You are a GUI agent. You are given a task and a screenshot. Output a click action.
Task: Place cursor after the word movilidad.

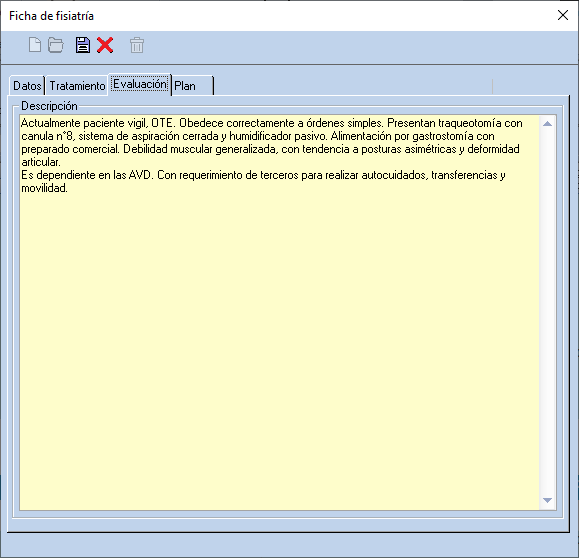click(x=68, y=188)
